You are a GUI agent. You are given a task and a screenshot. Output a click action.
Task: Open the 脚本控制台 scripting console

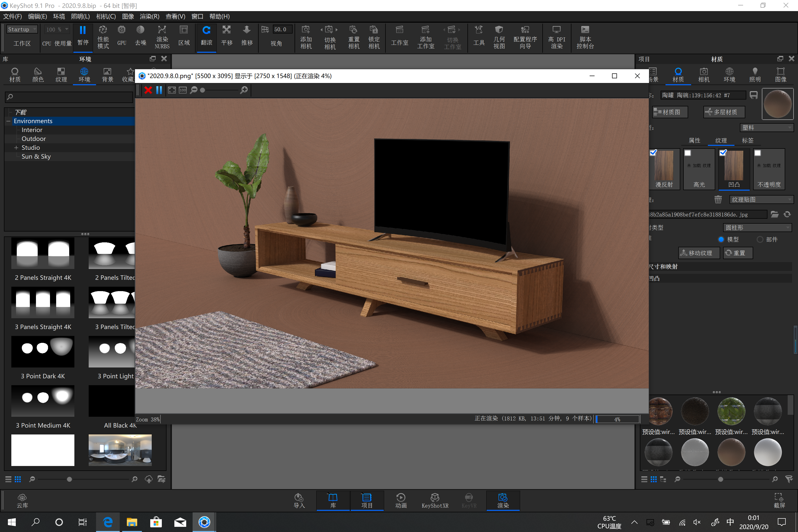[x=585, y=37]
